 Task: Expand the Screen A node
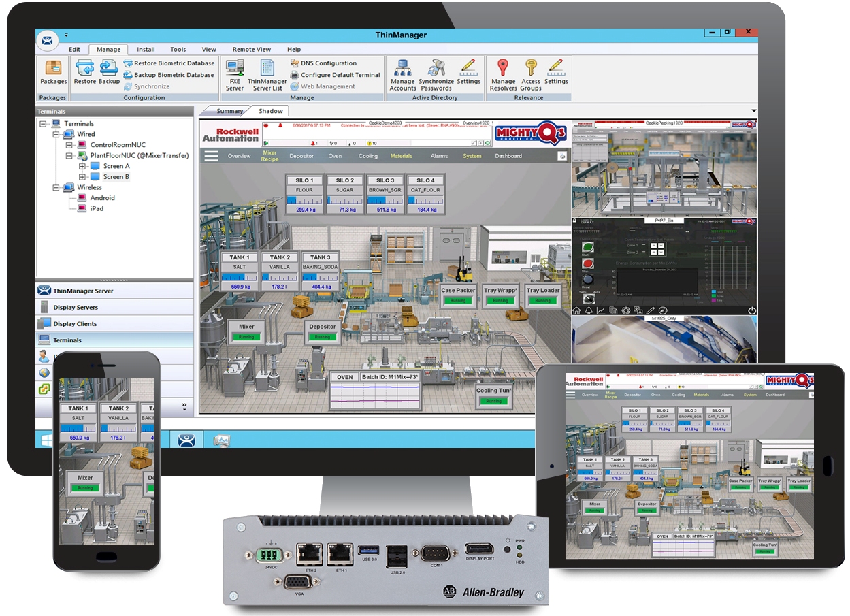click(82, 166)
